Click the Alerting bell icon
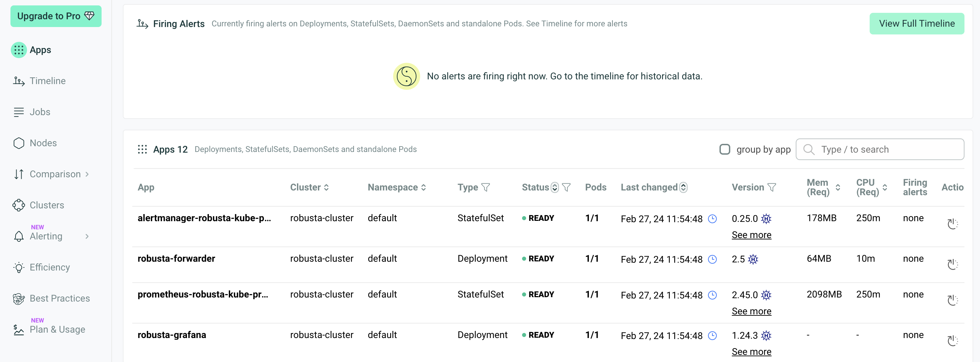 coord(19,236)
